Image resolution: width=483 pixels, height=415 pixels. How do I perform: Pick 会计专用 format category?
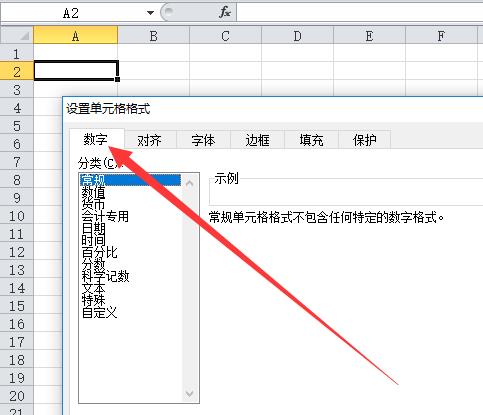(x=105, y=217)
